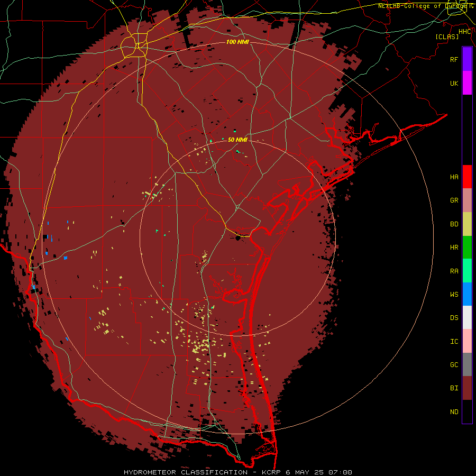Click the 50 NMI range ring label
The height and width of the screenshot is (476, 476).
tap(237, 140)
